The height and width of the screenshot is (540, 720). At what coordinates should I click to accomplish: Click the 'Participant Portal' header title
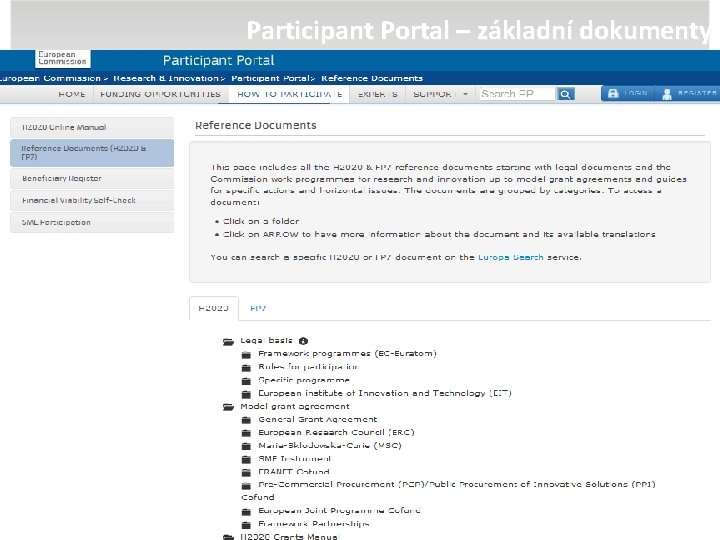(219, 60)
